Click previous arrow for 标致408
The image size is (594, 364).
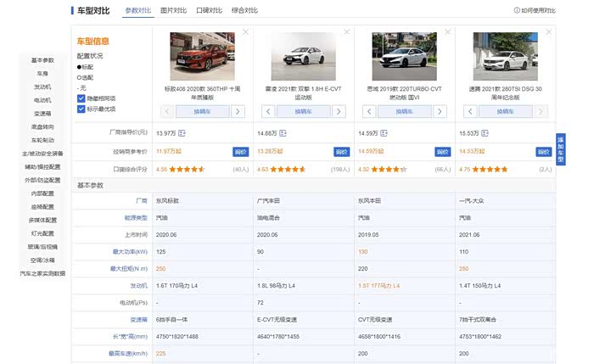pos(167,111)
